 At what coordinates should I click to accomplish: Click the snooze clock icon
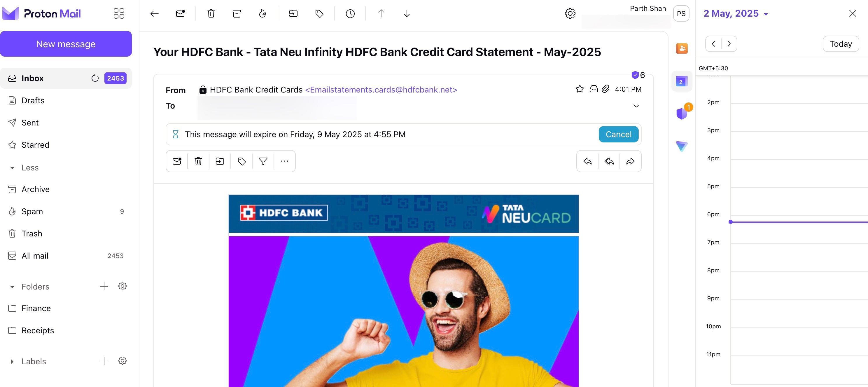pyautogui.click(x=350, y=13)
